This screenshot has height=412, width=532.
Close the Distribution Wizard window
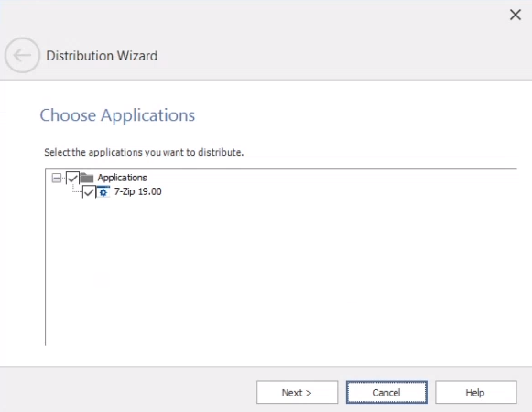coord(516,15)
